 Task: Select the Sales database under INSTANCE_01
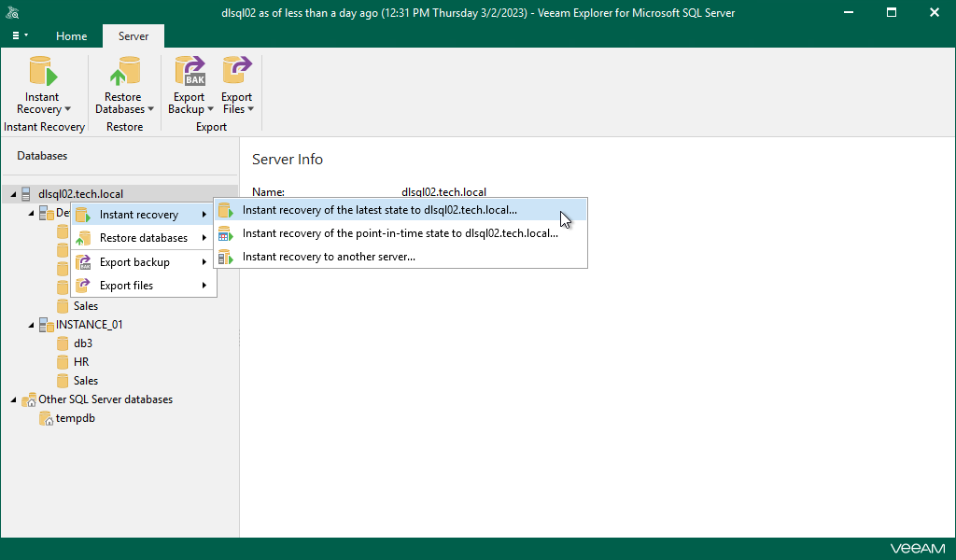(x=85, y=381)
